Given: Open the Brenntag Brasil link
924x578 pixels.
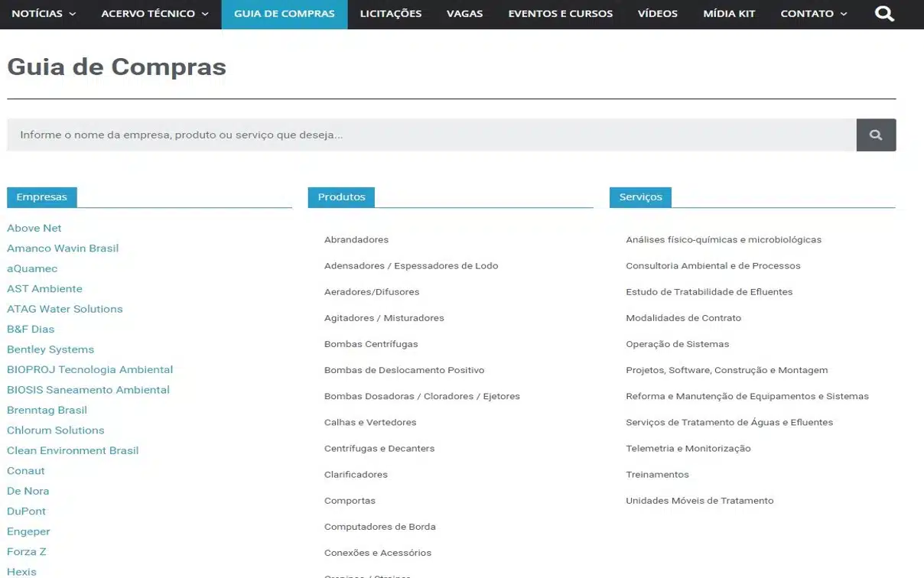Looking at the screenshot, I should coord(47,411).
